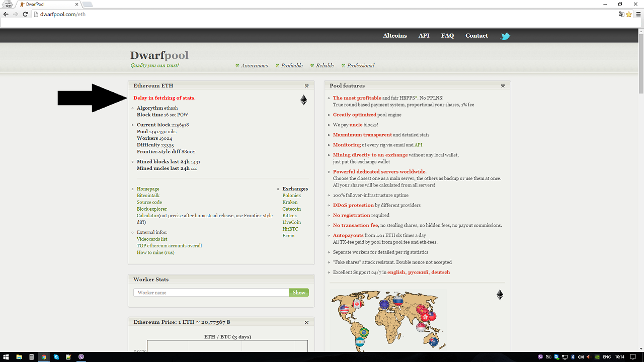Open the Contact page
The image size is (644, 362).
476,36
